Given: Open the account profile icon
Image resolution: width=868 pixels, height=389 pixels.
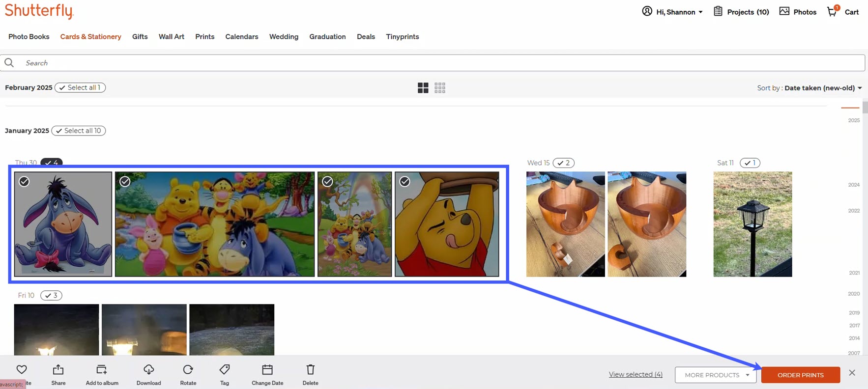Looking at the screenshot, I should pos(647,11).
